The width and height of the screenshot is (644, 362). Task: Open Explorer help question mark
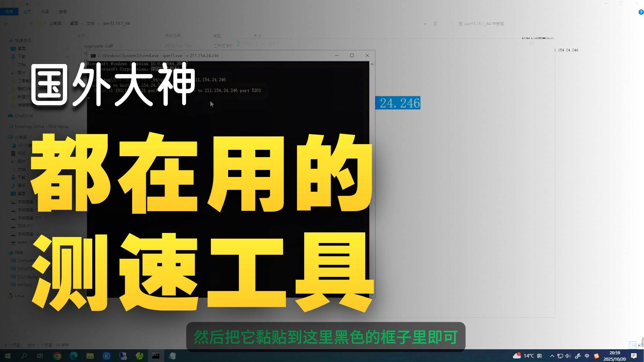(x=641, y=12)
